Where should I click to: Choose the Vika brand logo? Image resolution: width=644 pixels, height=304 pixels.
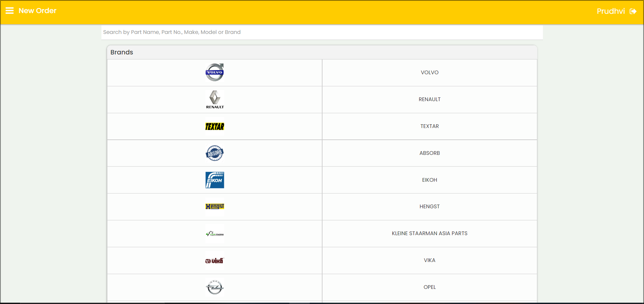click(215, 261)
